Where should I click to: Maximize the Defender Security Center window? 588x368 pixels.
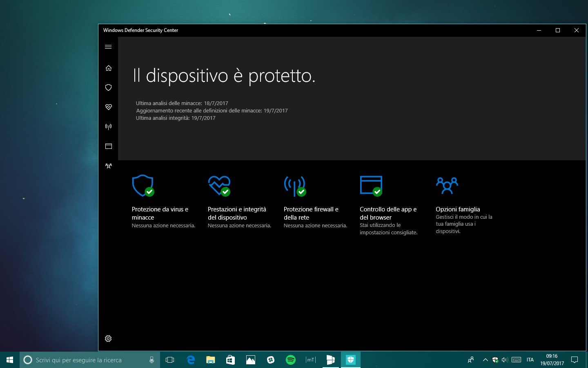[558, 30]
